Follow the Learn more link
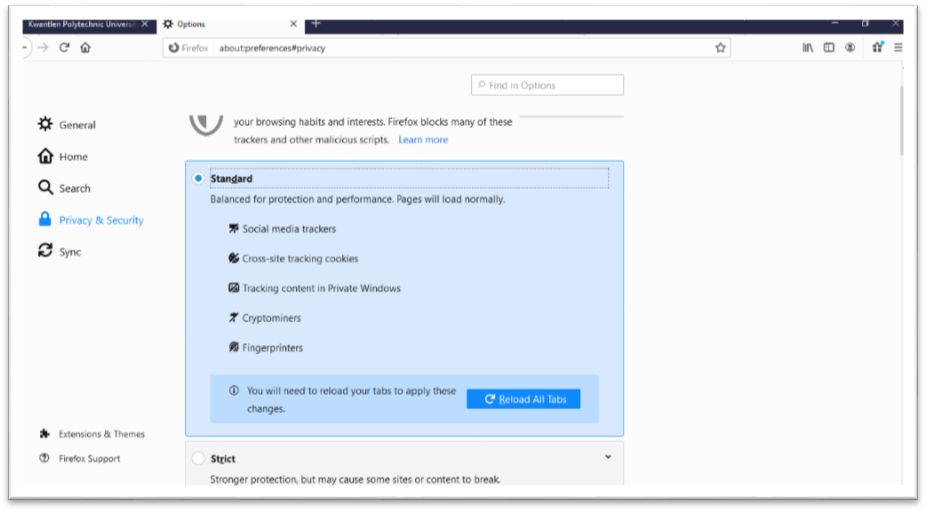The image size is (928, 512). [423, 140]
